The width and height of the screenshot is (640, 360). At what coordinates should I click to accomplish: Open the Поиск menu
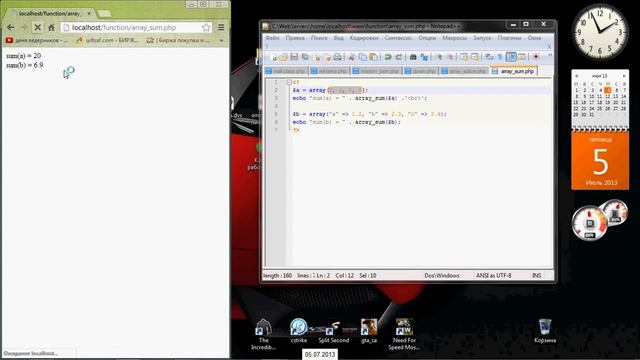click(319, 38)
